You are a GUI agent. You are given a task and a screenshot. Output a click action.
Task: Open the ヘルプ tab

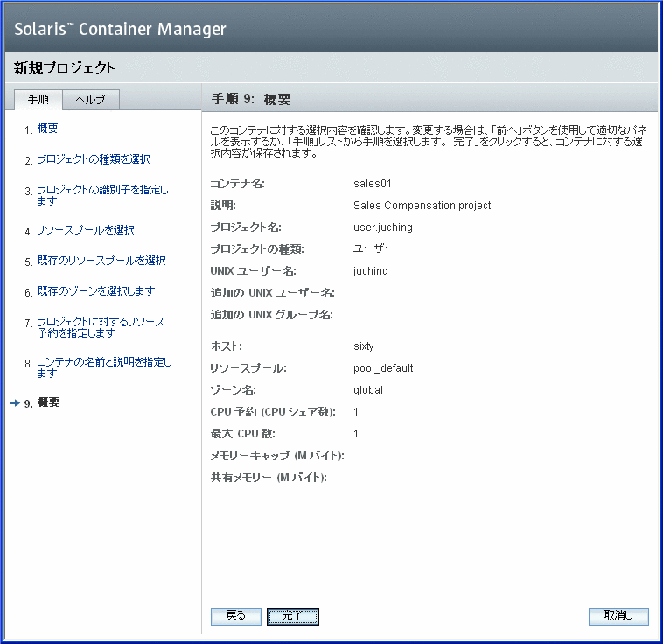tap(90, 100)
